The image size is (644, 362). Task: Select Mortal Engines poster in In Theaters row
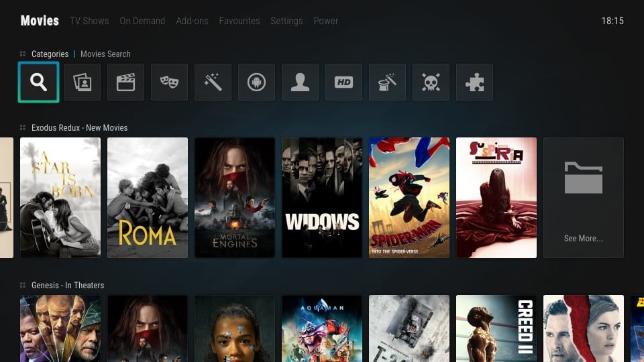pos(148,328)
